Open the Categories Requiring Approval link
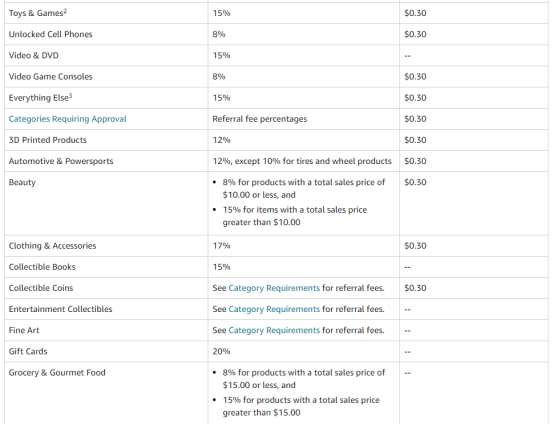 tap(67, 119)
